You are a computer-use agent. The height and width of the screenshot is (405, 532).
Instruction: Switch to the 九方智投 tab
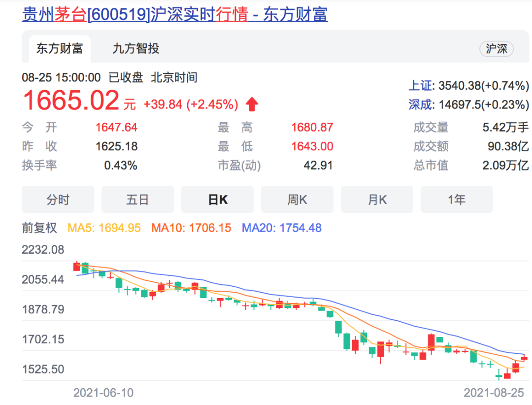[136, 49]
